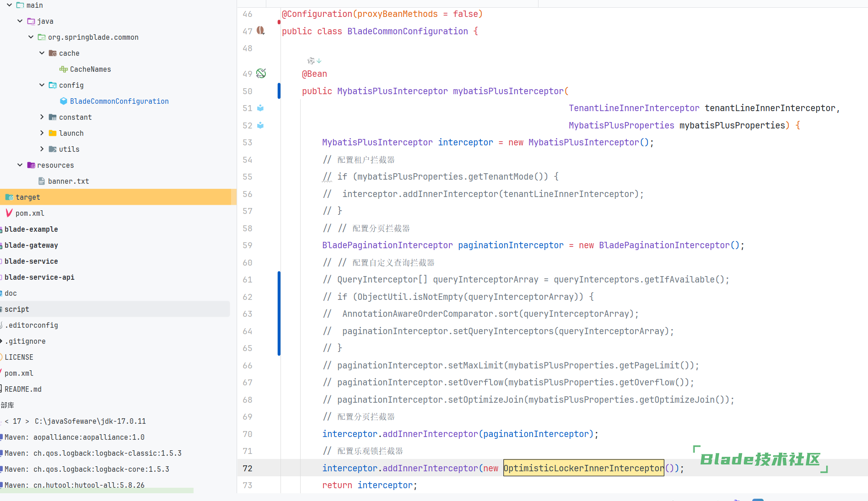The height and width of the screenshot is (501, 868).
Task: Open BladeCommonConfiguration in the project tree
Action: tap(119, 101)
